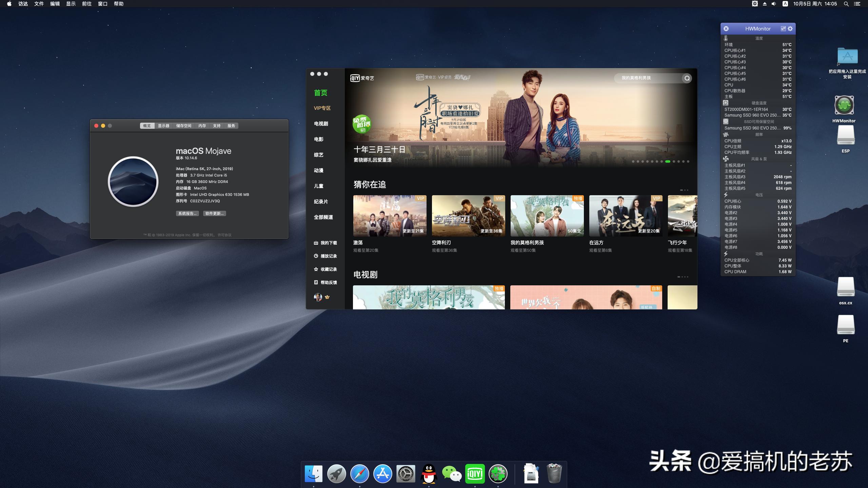Click the 系统报告... button

(x=187, y=213)
